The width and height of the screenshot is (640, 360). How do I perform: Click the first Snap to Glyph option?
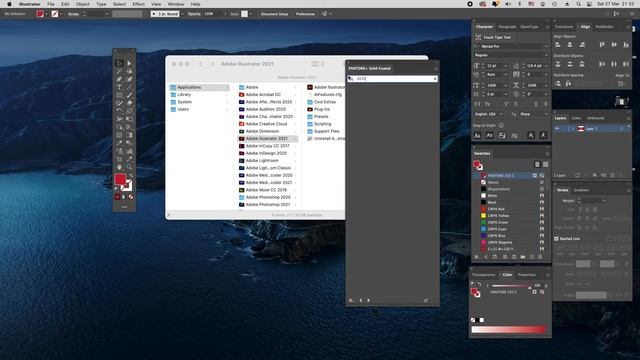[x=477, y=136]
